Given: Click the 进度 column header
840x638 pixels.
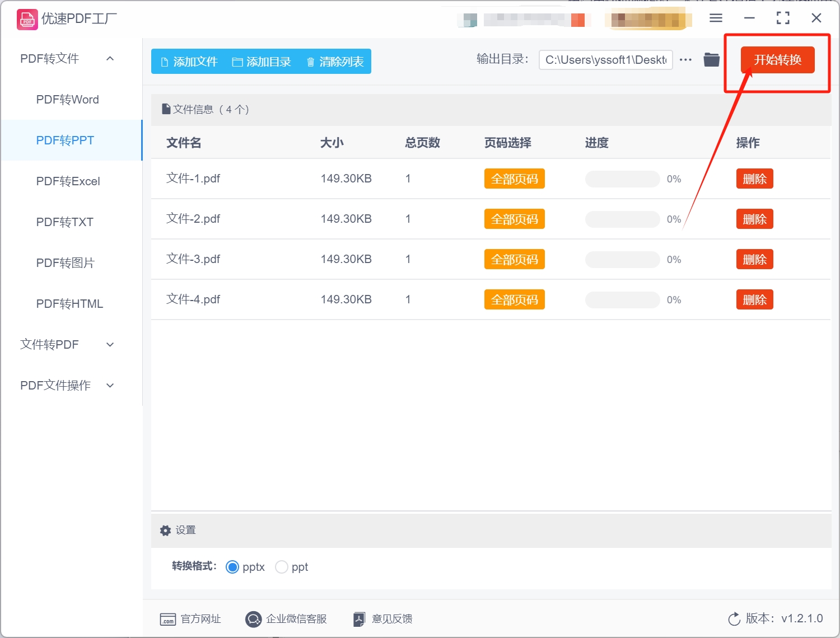Looking at the screenshot, I should click(x=597, y=143).
